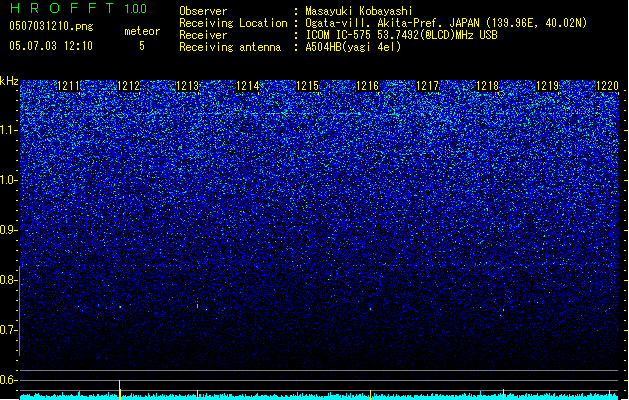Screen dimensions: 629x400
Task: Click the Receiving antenna label
Action: tap(230, 47)
